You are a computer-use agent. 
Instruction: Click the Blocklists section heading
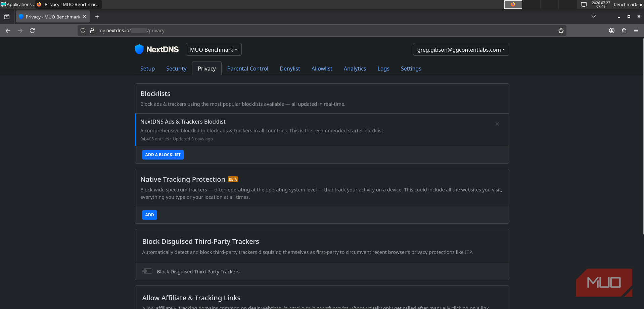pos(155,94)
